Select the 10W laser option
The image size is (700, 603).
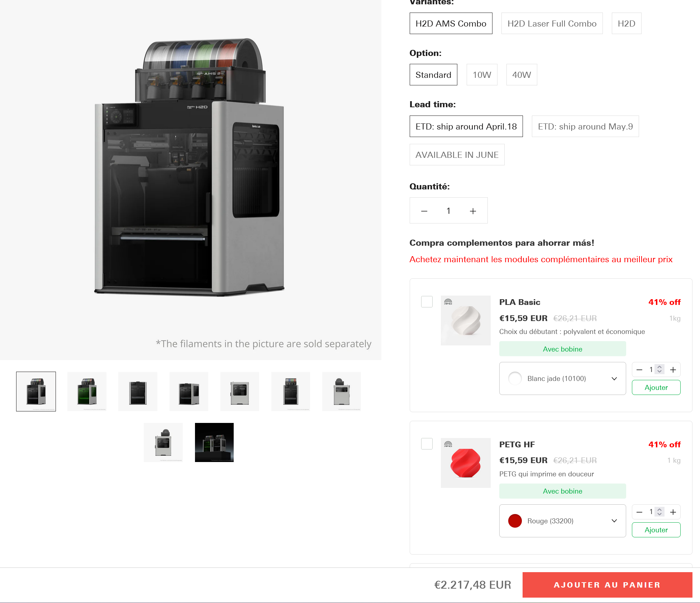(482, 75)
